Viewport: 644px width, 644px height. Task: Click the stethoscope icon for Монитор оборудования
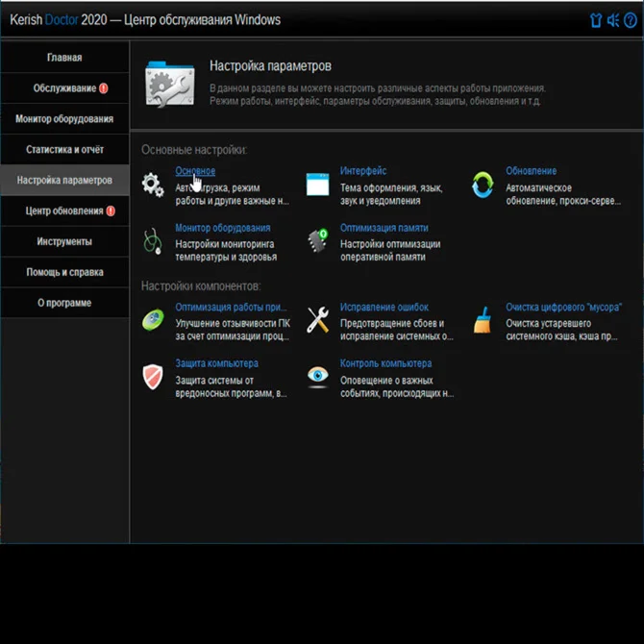153,241
